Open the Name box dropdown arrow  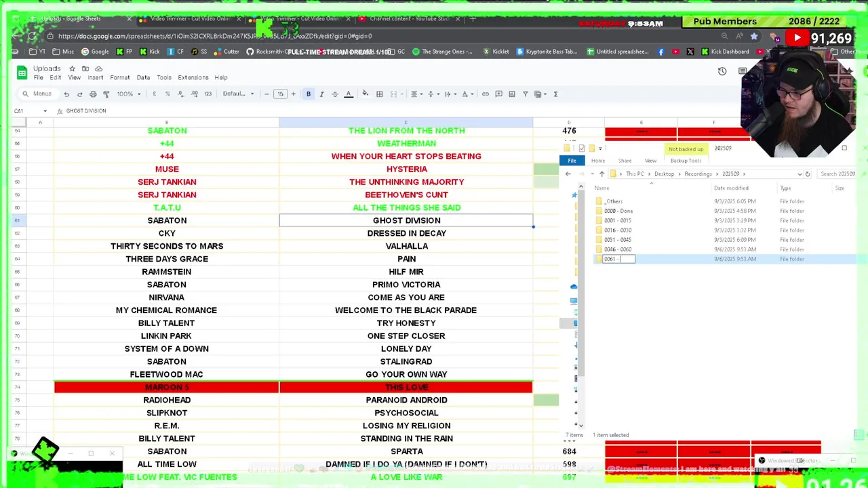[45, 111]
